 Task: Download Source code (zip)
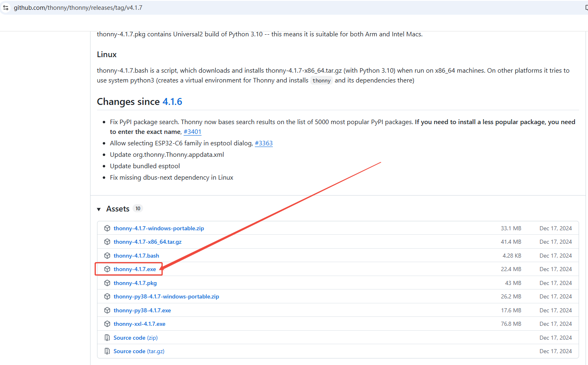click(135, 338)
